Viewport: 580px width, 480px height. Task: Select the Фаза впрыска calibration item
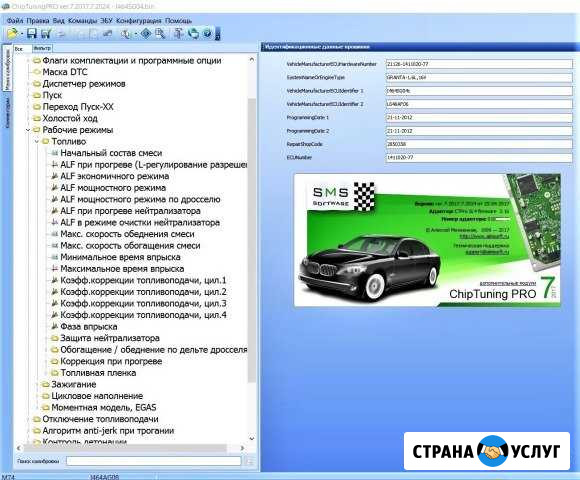[x=89, y=327]
